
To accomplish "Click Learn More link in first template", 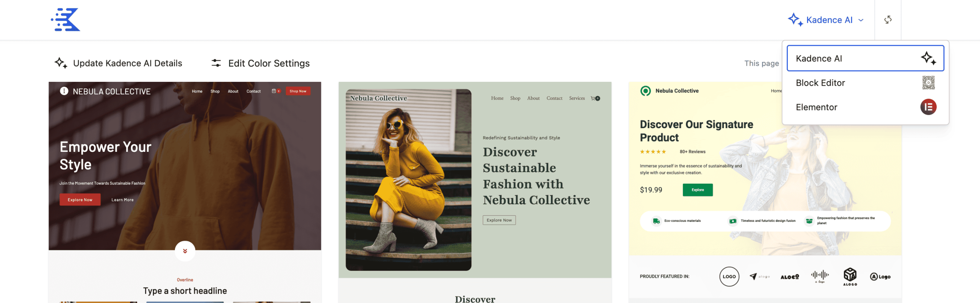I will tap(122, 200).
